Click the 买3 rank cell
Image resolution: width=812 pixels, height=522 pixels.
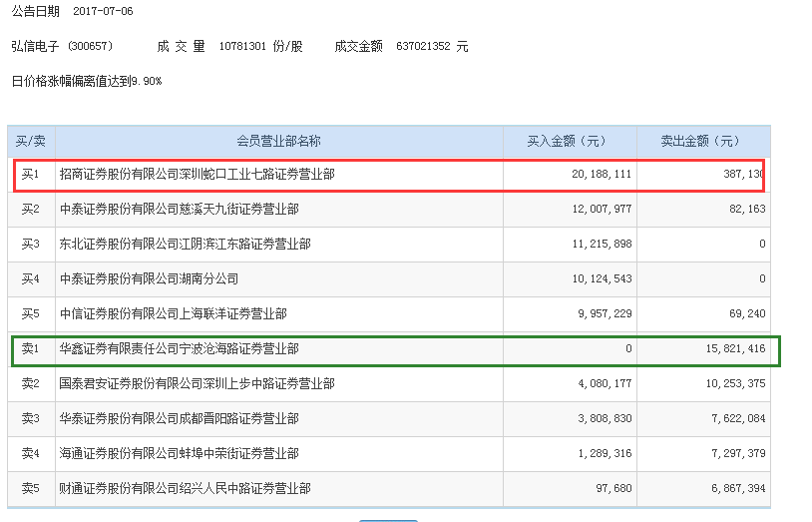pos(30,244)
